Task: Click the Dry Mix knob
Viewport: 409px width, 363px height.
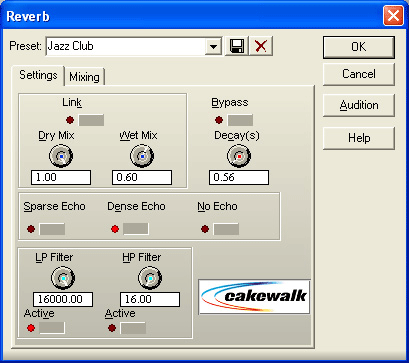Action: tap(61, 156)
